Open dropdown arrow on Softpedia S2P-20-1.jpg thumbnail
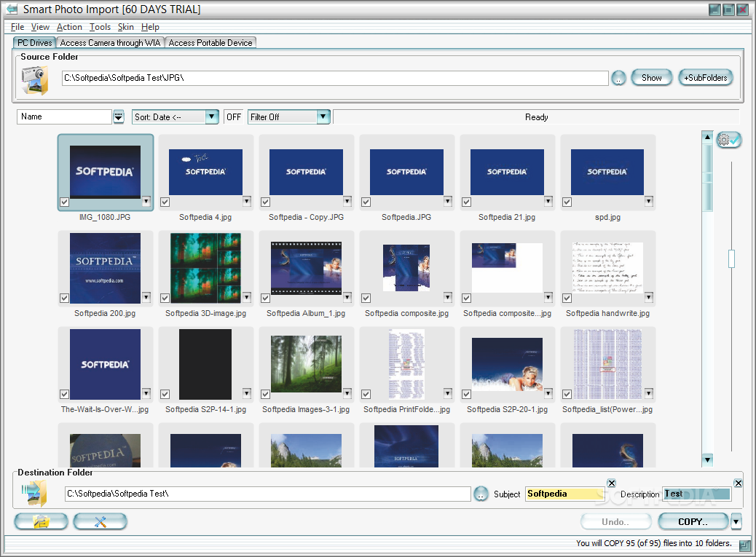756x557 pixels. click(548, 393)
